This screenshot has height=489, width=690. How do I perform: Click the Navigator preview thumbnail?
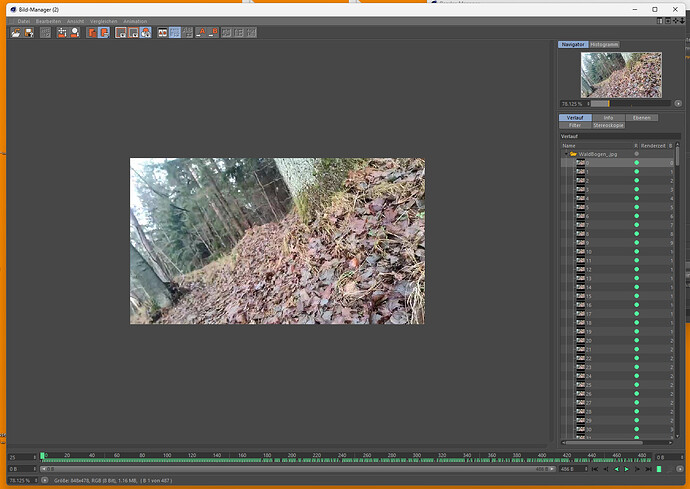[x=621, y=75]
